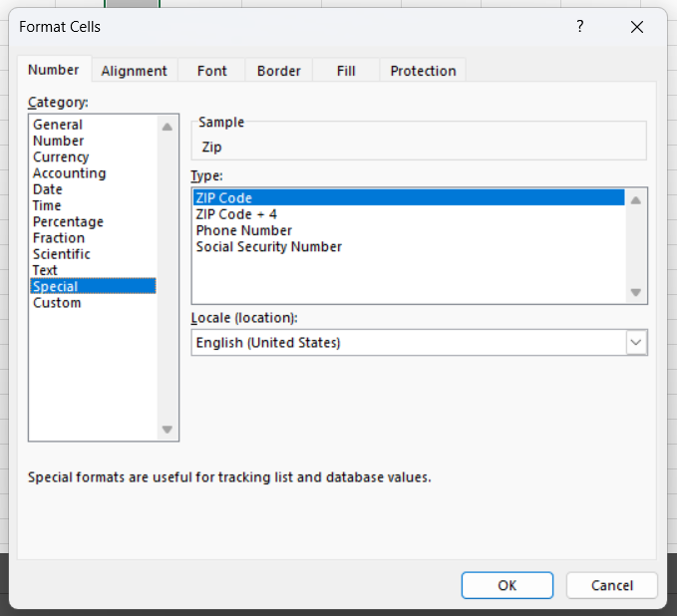Select Currency in the Category list
Viewport: 677px width, 616px height.
coord(61,157)
